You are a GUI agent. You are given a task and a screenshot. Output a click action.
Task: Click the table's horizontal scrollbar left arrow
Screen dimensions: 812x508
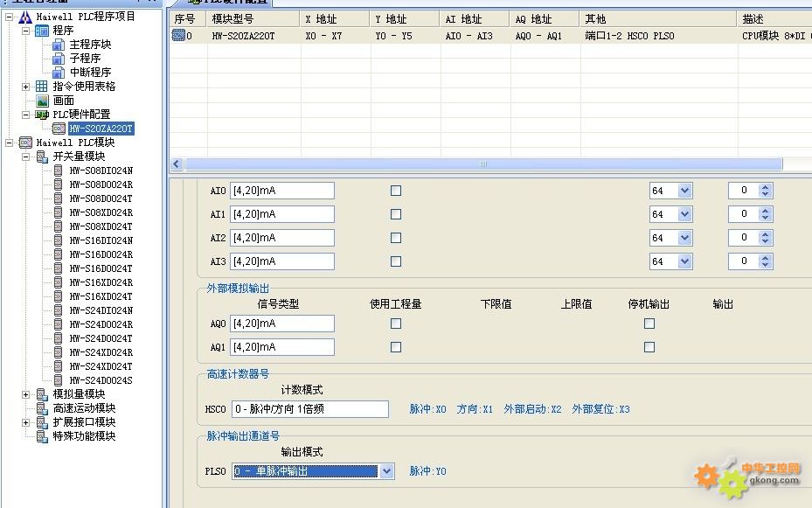(x=177, y=164)
